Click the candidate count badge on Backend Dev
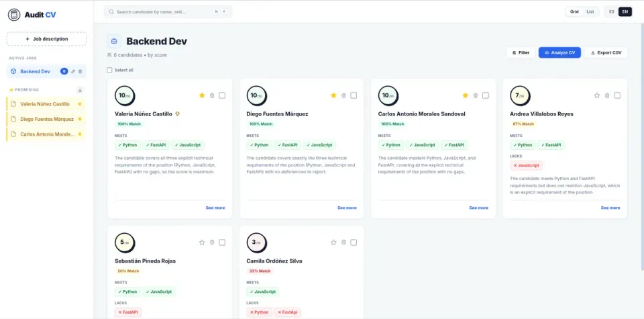This screenshot has height=319, width=644. 64,72
